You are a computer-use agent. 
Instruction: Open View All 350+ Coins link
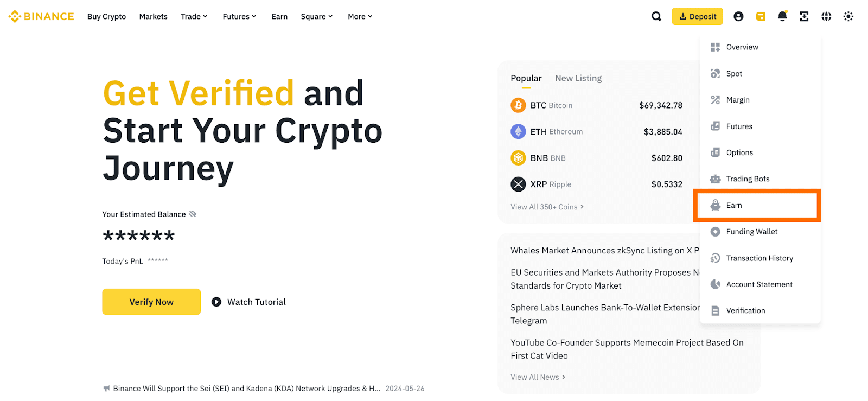click(x=547, y=207)
